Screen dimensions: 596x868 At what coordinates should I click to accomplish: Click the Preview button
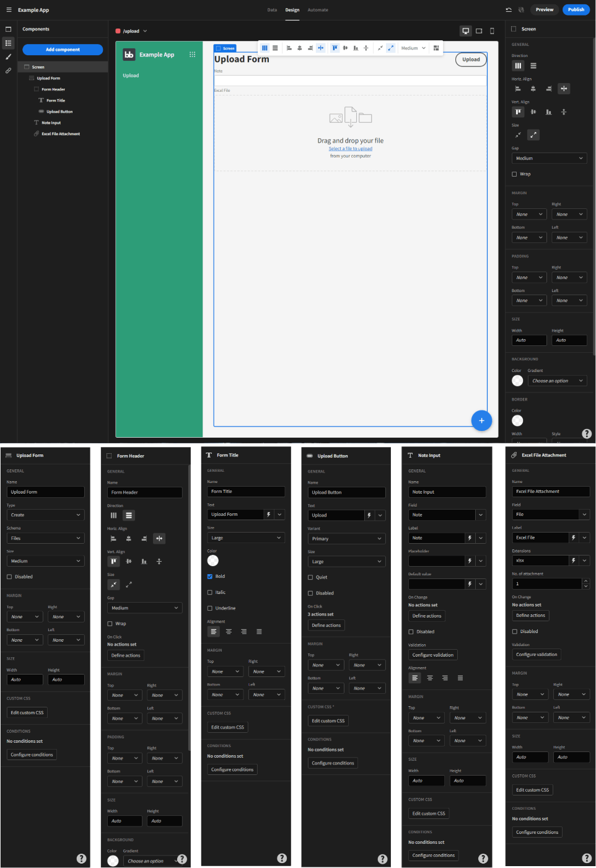coord(545,9)
